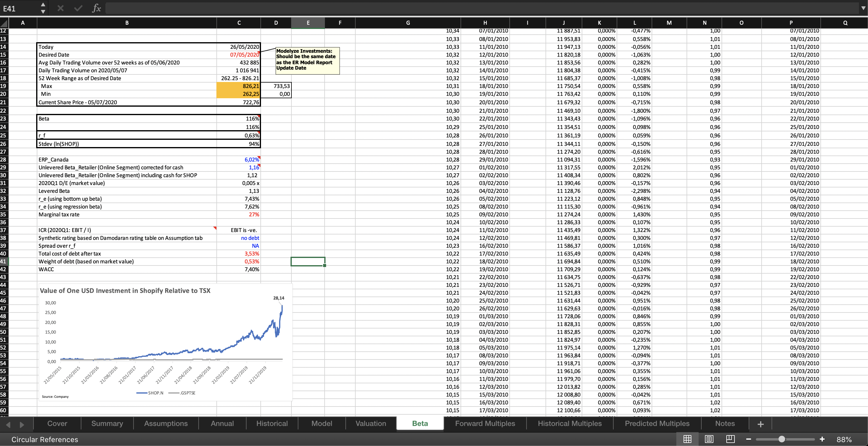The height and width of the screenshot is (446, 868).
Task: Click the chart title about Shopify vs TSX
Action: [125, 291]
